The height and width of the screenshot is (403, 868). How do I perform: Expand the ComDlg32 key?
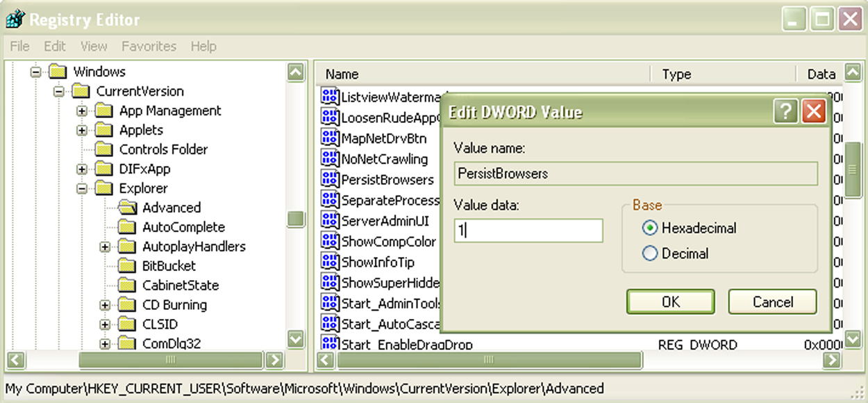tap(105, 344)
